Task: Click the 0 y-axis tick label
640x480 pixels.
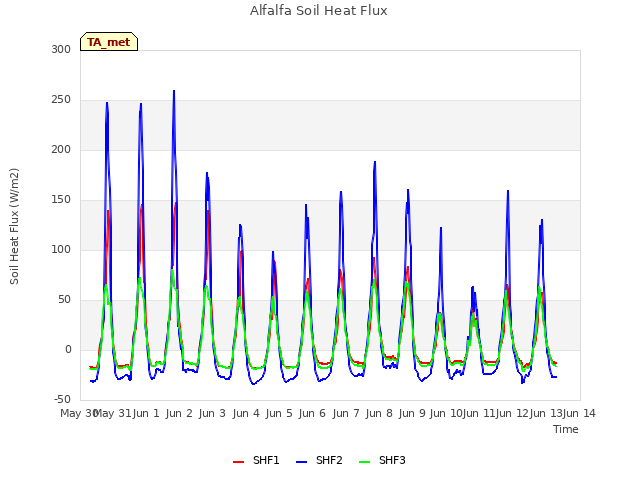Action: 68,350
